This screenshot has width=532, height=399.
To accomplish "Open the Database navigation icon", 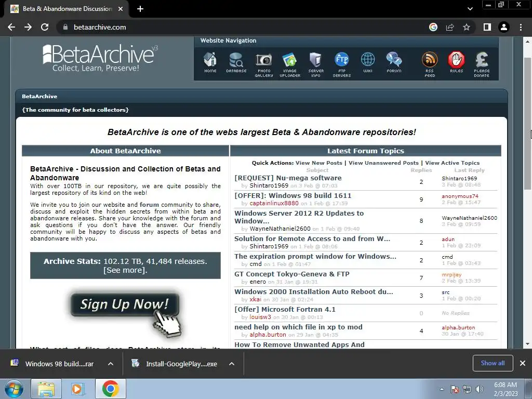I will pos(236,62).
